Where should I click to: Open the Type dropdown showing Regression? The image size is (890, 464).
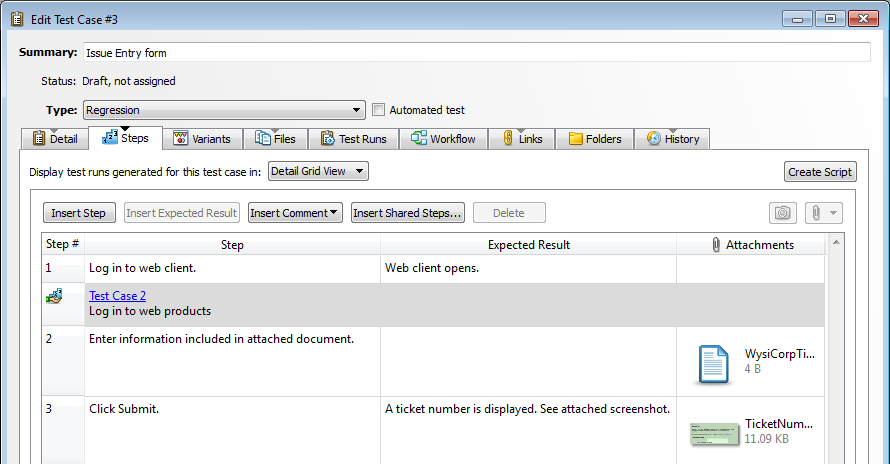pyautogui.click(x=224, y=110)
